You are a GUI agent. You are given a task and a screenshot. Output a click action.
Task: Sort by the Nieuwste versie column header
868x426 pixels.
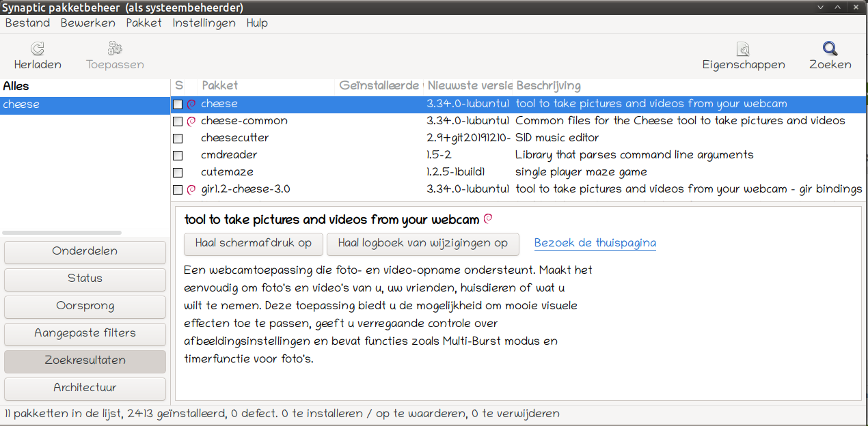[469, 86]
